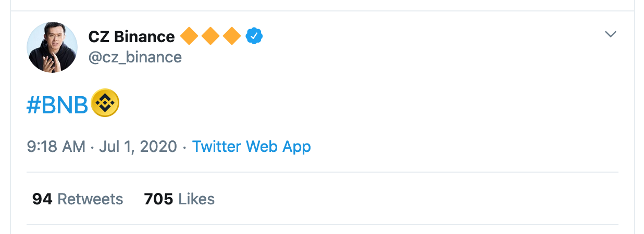Click the CZ Binance display name
The height and width of the screenshot is (234, 644).
[x=131, y=37]
